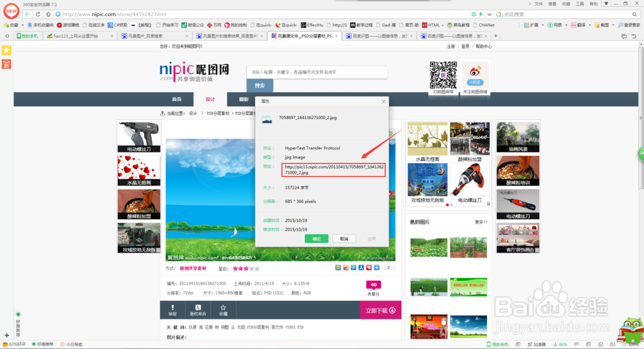Expand the 截图 screenshot dropdown
644x349 pixels.
coord(613,25)
